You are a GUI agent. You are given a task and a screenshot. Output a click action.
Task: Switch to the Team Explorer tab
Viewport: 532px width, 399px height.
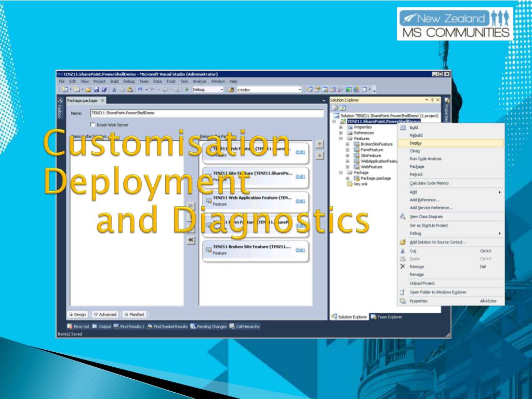click(386, 317)
